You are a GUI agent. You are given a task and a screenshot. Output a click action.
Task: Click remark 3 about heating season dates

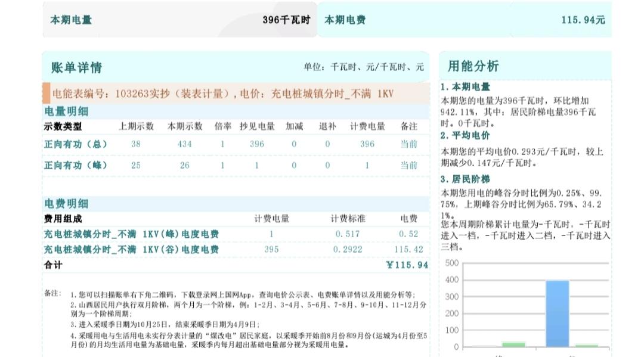(165, 324)
